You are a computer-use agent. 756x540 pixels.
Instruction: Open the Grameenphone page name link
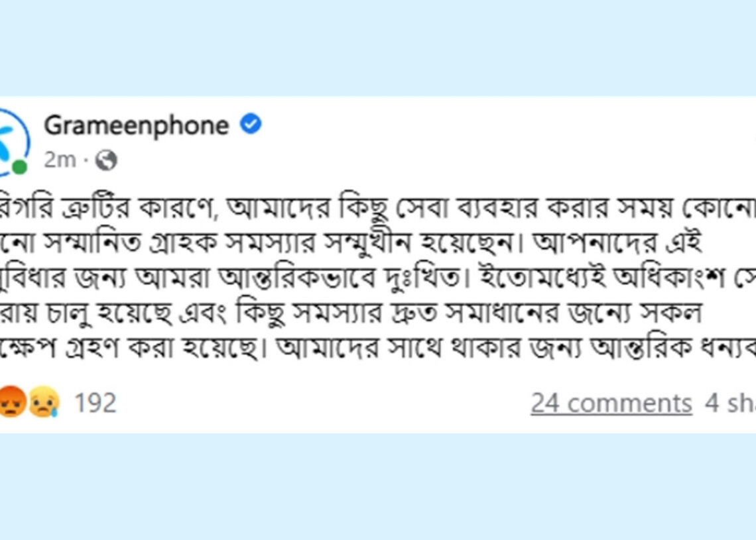point(136,125)
